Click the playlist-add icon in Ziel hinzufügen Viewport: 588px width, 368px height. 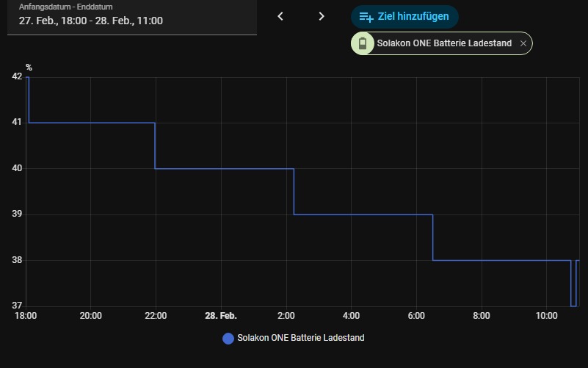click(x=366, y=17)
